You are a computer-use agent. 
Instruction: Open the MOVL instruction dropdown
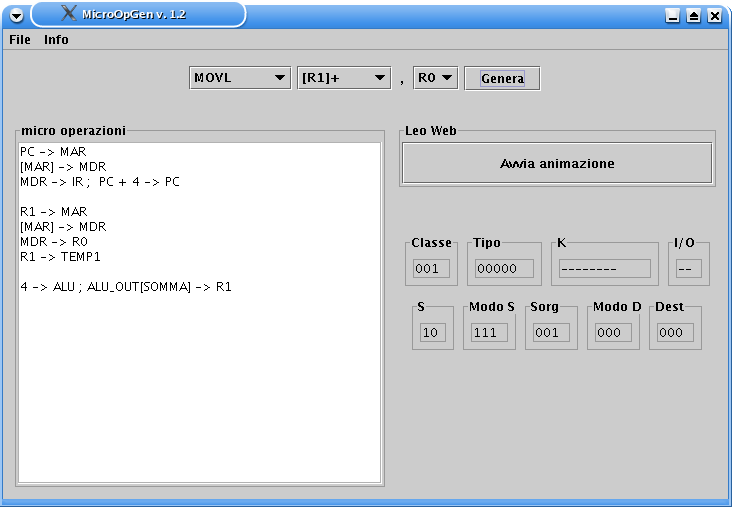click(240, 78)
